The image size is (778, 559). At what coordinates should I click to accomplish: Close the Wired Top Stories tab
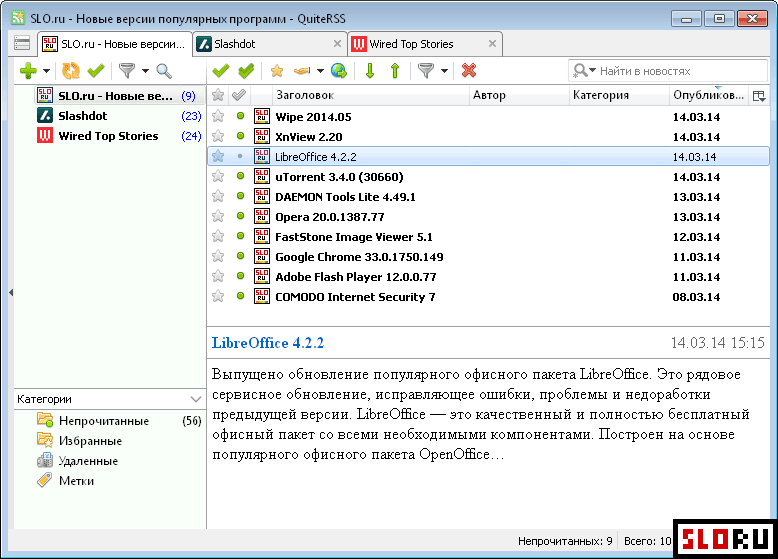tap(492, 44)
